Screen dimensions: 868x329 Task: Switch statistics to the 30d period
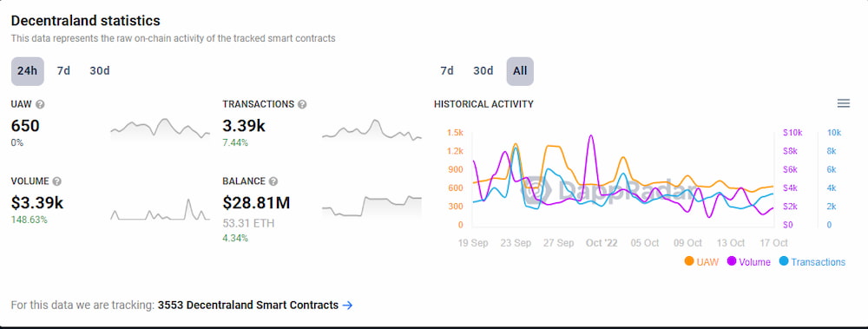100,71
